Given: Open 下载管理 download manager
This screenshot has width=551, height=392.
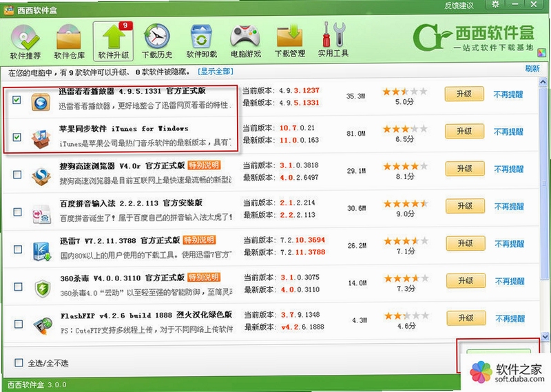Looking at the screenshot, I should 289,41.
